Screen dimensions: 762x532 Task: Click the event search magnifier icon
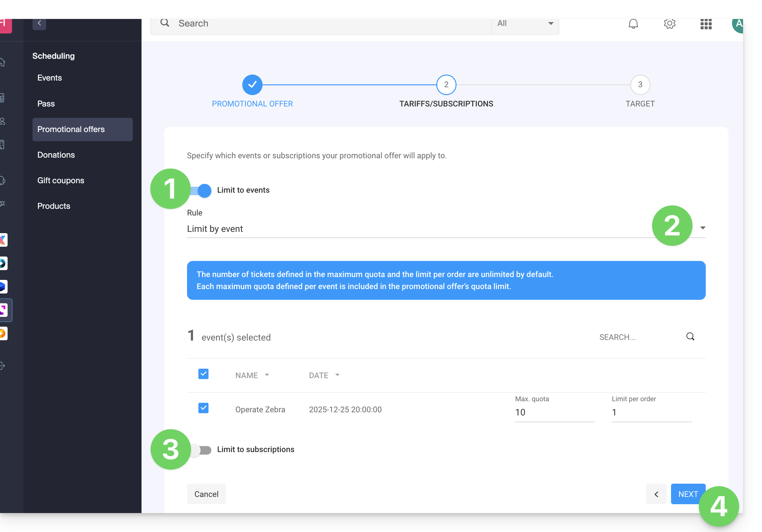click(x=690, y=336)
